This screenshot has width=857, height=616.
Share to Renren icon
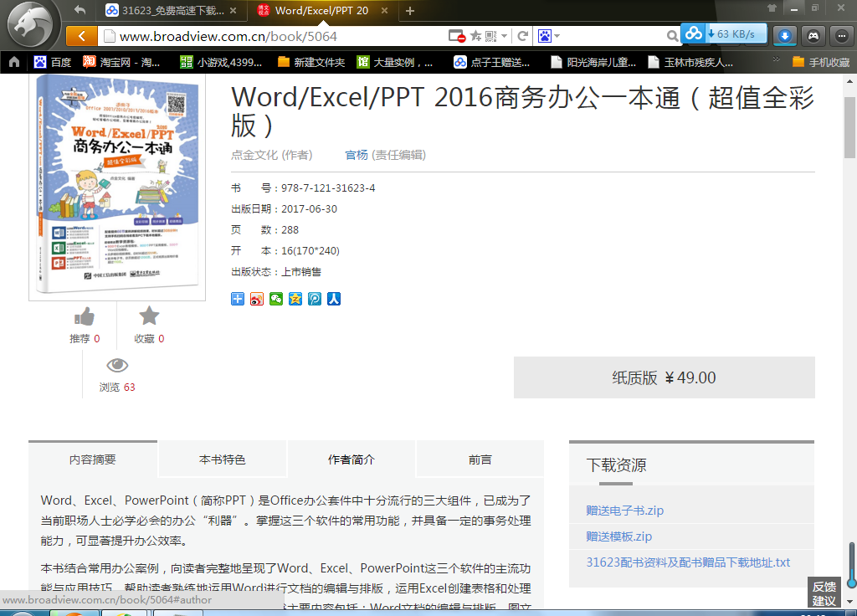click(334, 299)
